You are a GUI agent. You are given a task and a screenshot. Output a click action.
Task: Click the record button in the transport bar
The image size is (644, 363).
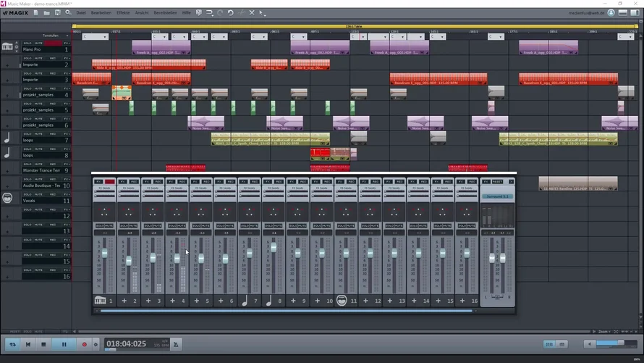tap(84, 344)
